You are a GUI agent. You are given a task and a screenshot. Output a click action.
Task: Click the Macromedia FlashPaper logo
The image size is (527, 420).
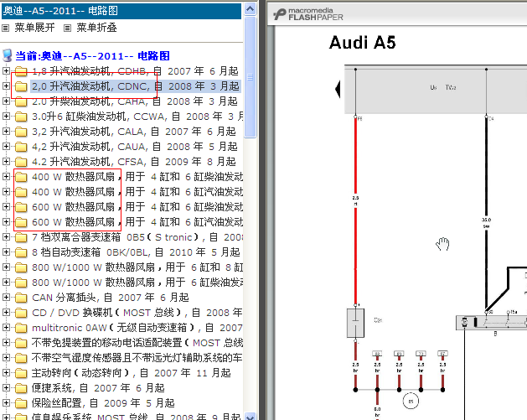[308, 14]
